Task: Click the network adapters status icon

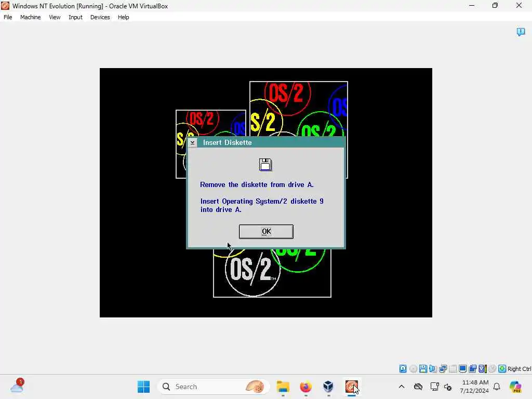Action: click(x=443, y=368)
